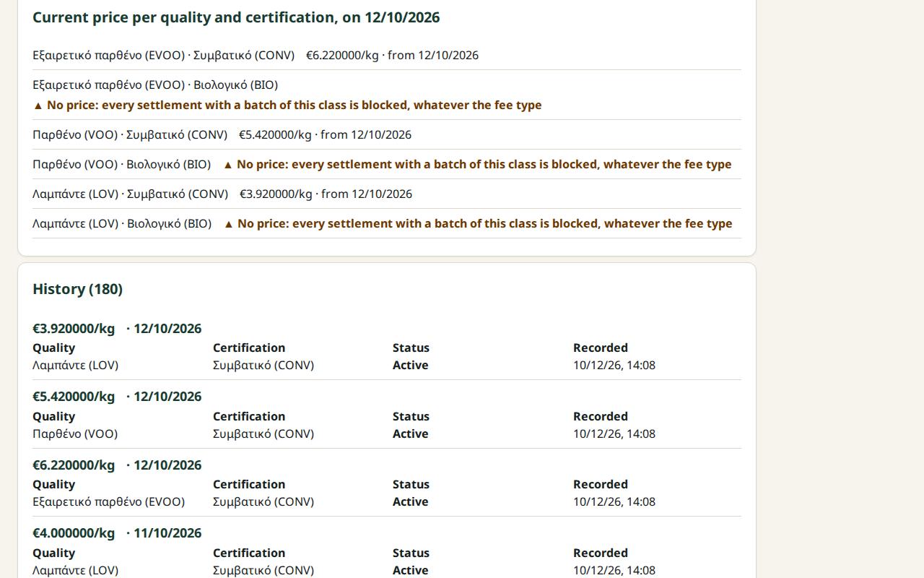
Task: Click the 'Active' status in the €6.220000/kg history entry
Action: pyautogui.click(x=411, y=502)
